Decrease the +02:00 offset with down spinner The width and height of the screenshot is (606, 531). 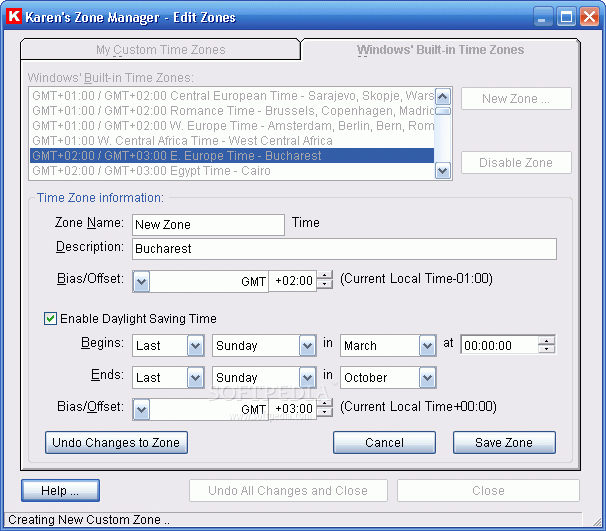point(325,286)
